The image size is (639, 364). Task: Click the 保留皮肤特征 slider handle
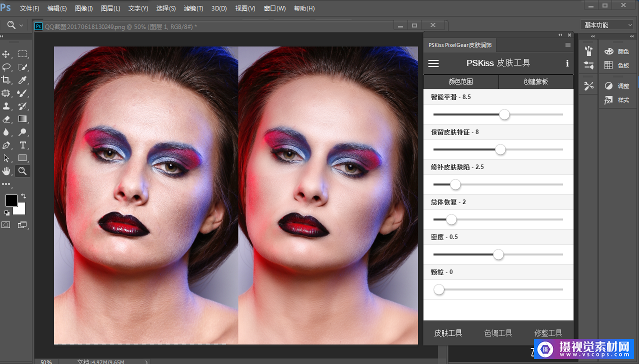click(500, 149)
